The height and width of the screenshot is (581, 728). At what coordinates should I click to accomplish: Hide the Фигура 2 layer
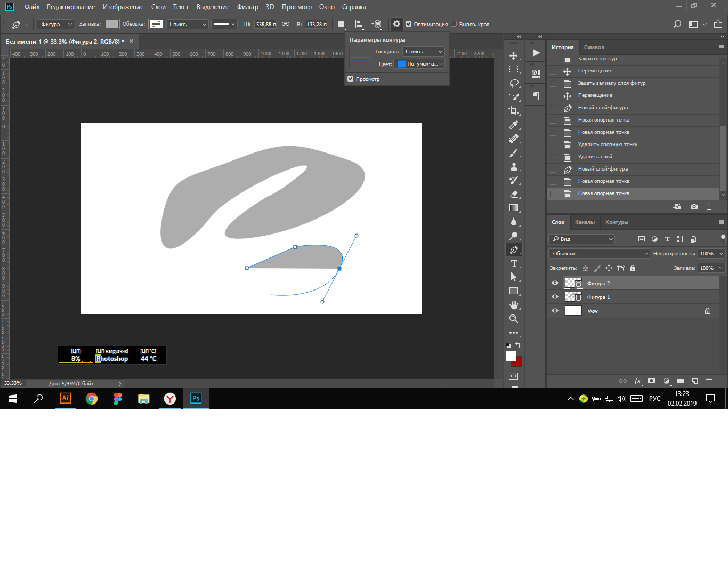click(555, 283)
